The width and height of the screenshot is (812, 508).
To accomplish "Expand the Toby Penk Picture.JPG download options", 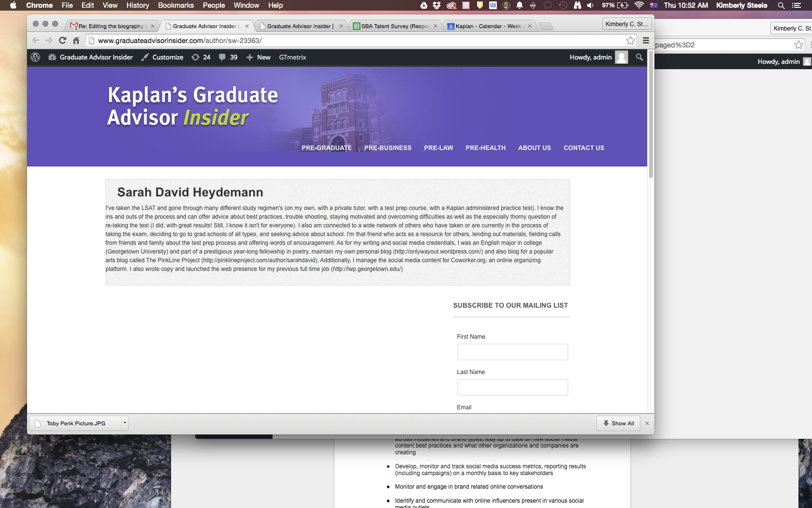I will (125, 423).
